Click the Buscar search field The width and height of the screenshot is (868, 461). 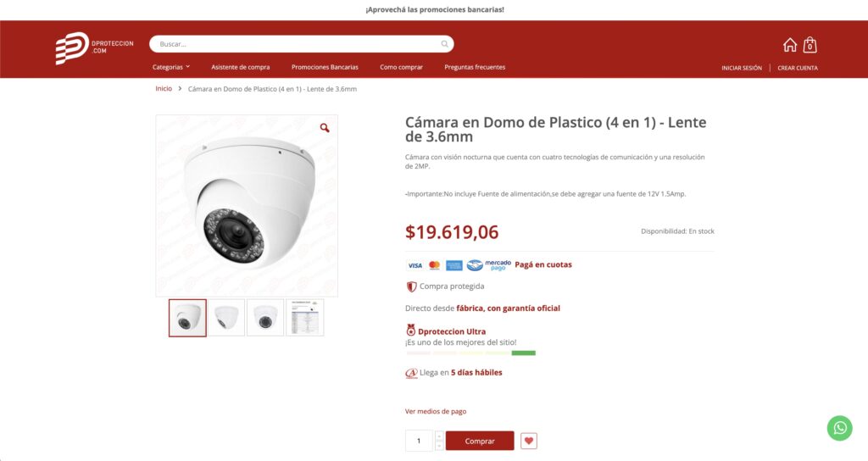point(297,44)
